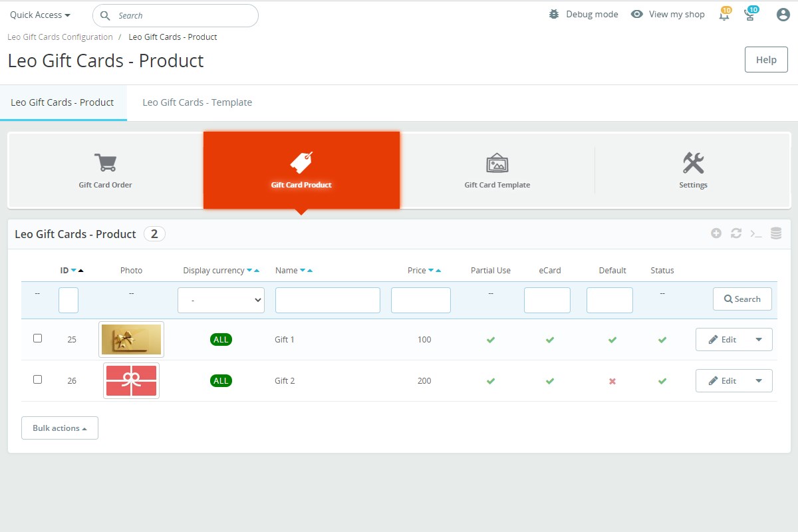Toggle Partial Use for Gift 2
The width and height of the screenshot is (798, 532).
[491, 381]
